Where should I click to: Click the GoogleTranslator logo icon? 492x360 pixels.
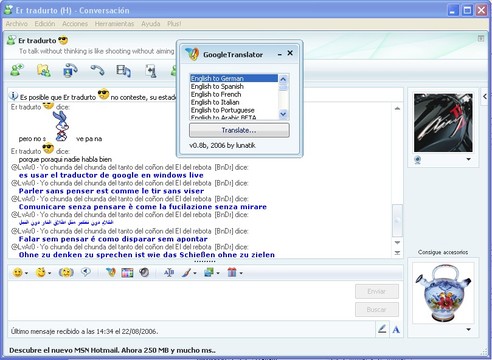pyautogui.click(x=192, y=54)
